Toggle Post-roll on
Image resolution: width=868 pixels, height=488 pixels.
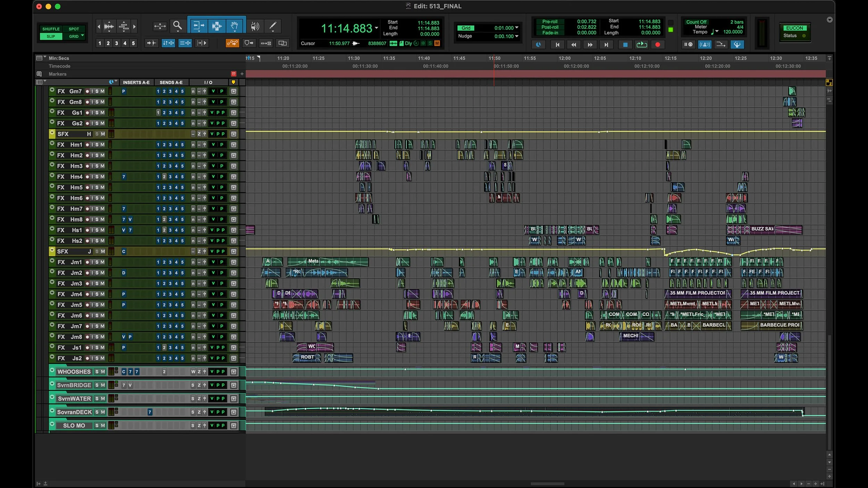coord(550,27)
